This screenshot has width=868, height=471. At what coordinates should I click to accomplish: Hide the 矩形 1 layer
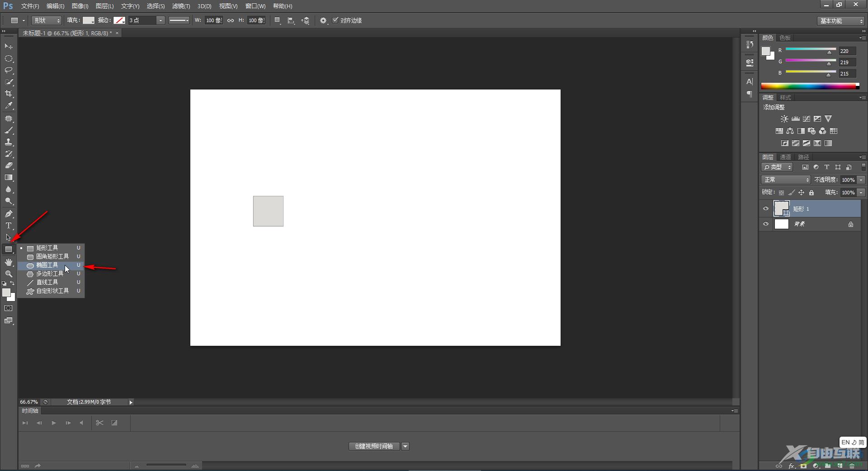pyautogui.click(x=766, y=209)
